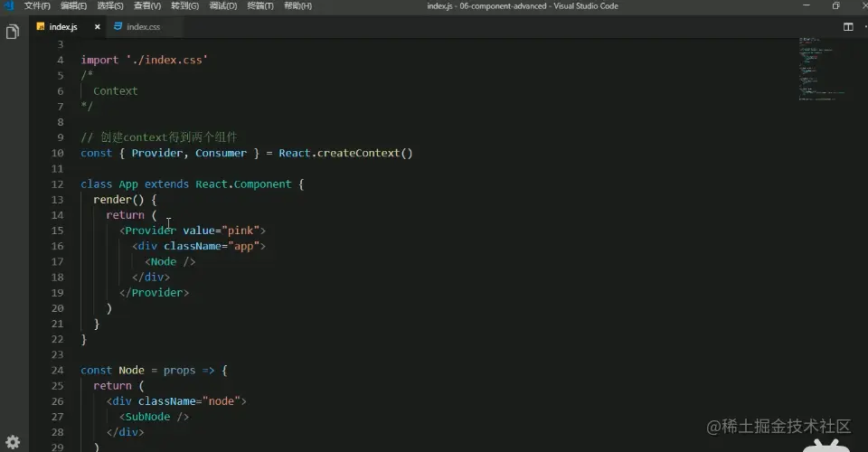The height and width of the screenshot is (452, 868).
Task: Open the 文件(F) menu
Action: click(37, 6)
